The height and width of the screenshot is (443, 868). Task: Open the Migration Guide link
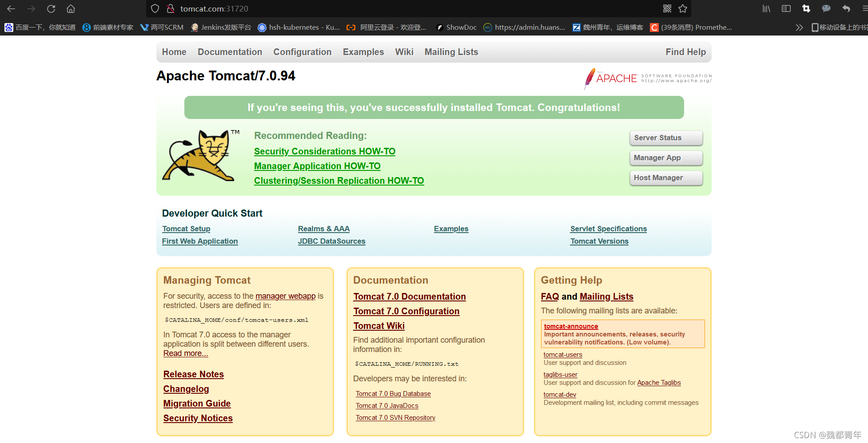coord(197,403)
